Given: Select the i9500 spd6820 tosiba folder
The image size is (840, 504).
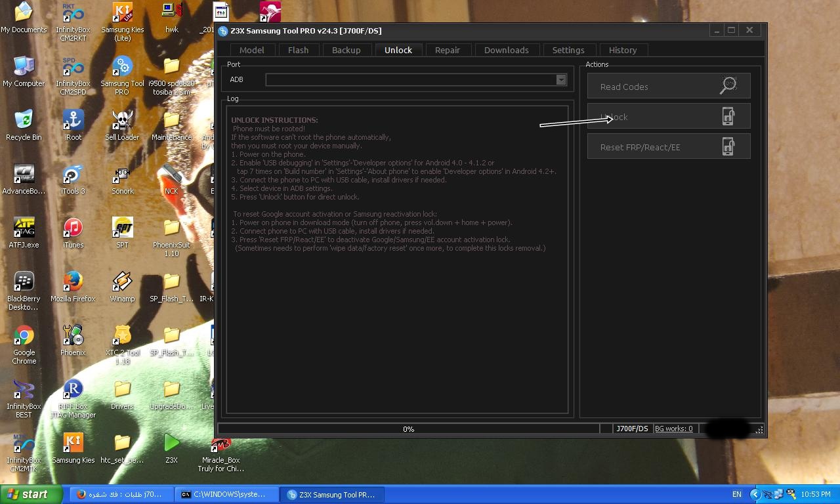Looking at the screenshot, I should pos(171,76).
